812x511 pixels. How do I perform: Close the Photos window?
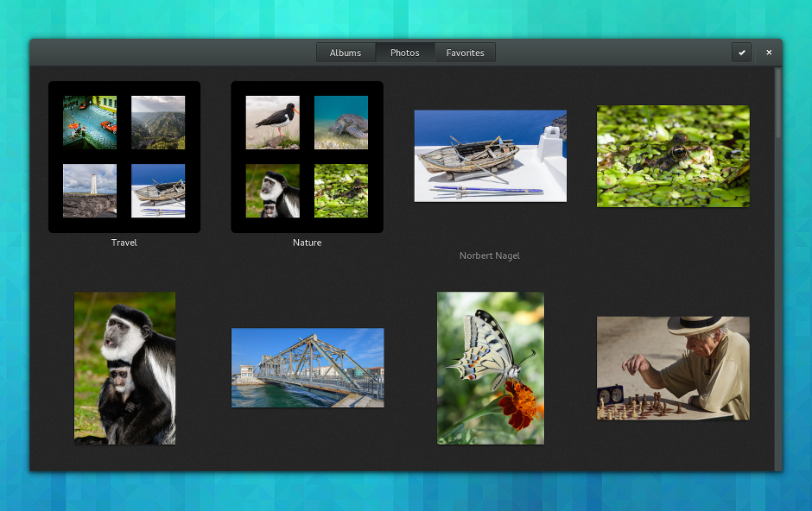tap(769, 53)
